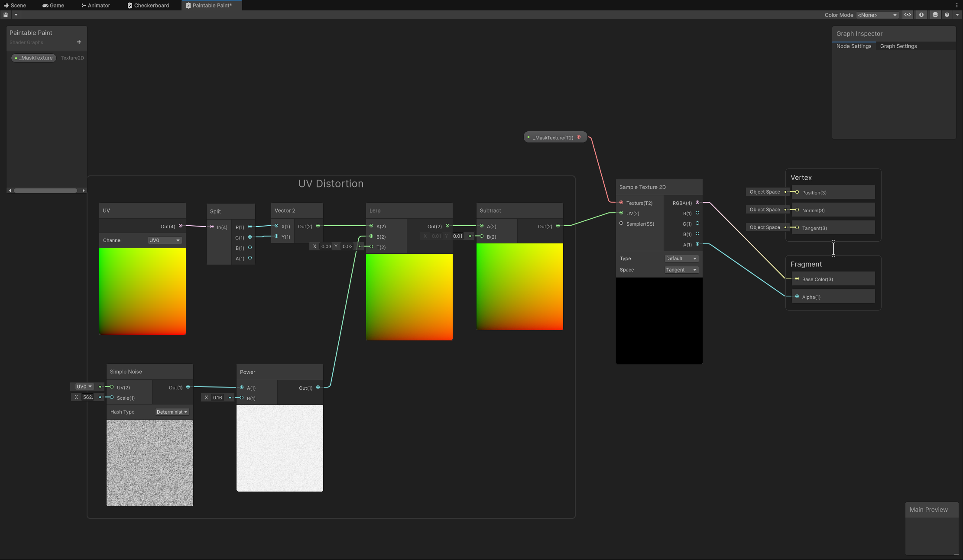Edit the Simple Noise Scale value field
Image resolution: width=963 pixels, height=560 pixels.
(88, 397)
